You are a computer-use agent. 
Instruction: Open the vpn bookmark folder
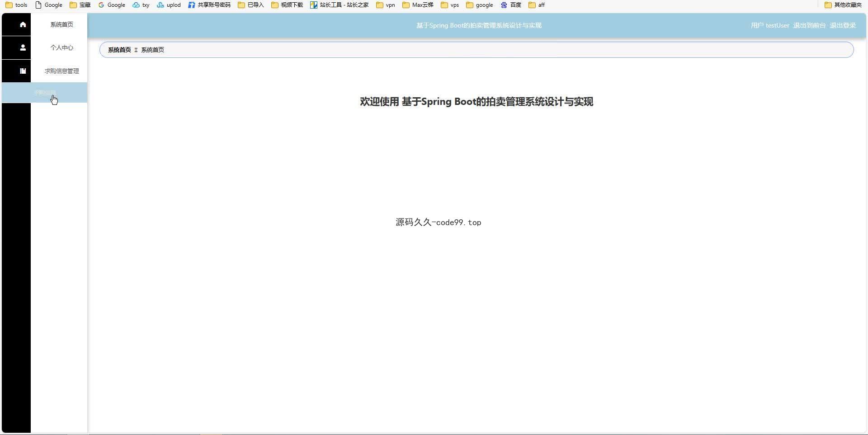tap(386, 5)
